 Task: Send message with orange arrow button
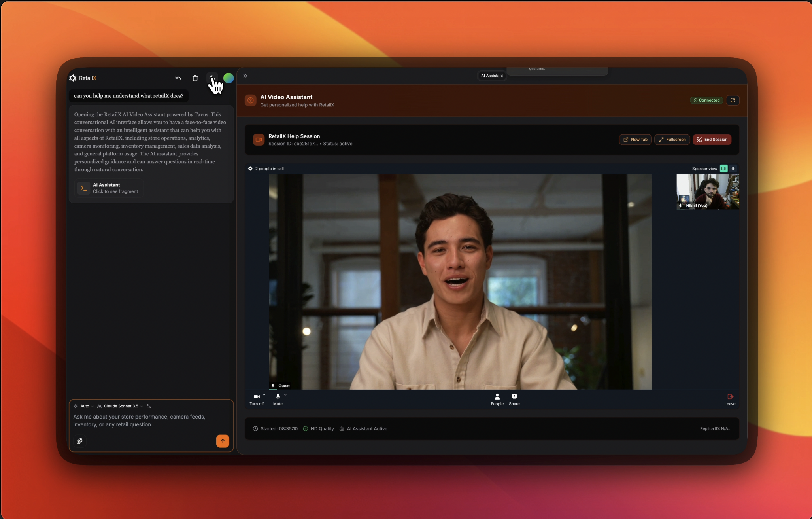coord(223,441)
